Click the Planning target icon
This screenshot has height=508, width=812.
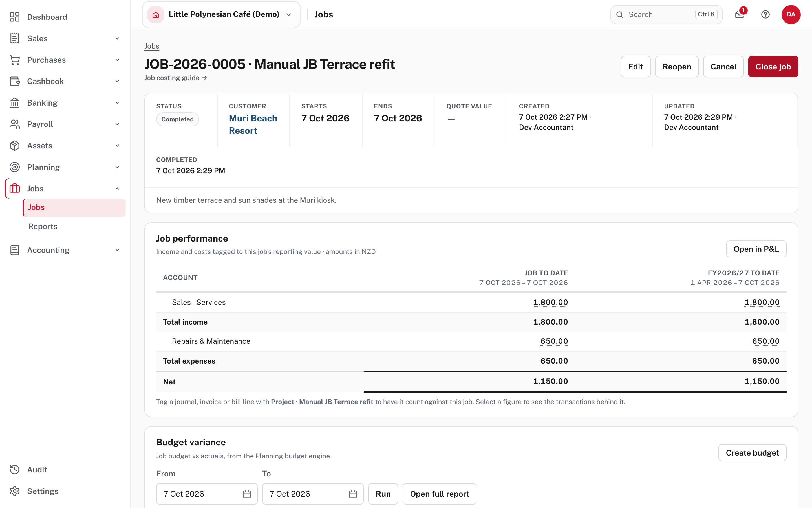pyautogui.click(x=14, y=167)
